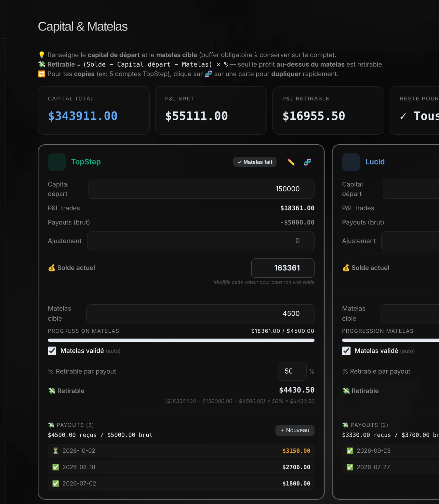Click the $3150.00 pending payout amount

click(296, 451)
